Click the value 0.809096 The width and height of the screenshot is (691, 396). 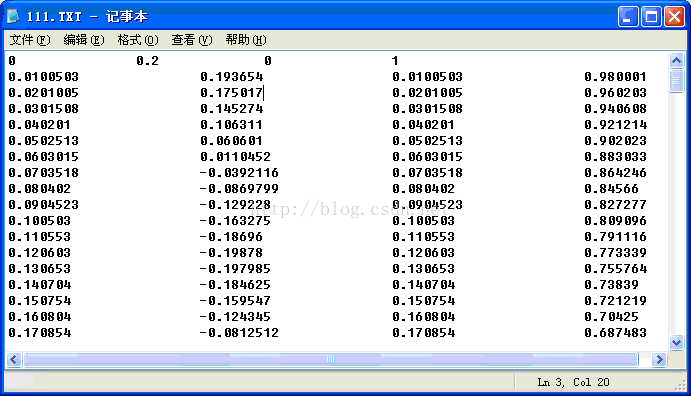[616, 221]
